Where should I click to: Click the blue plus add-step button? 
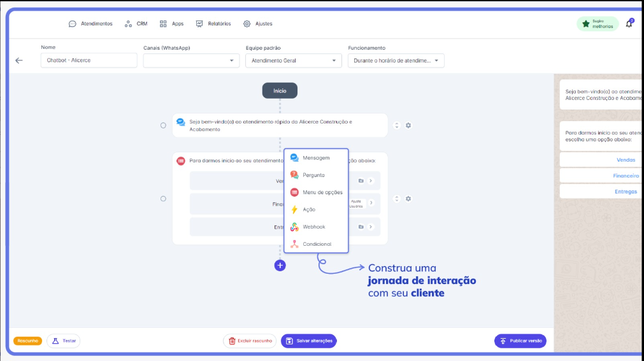point(280,265)
